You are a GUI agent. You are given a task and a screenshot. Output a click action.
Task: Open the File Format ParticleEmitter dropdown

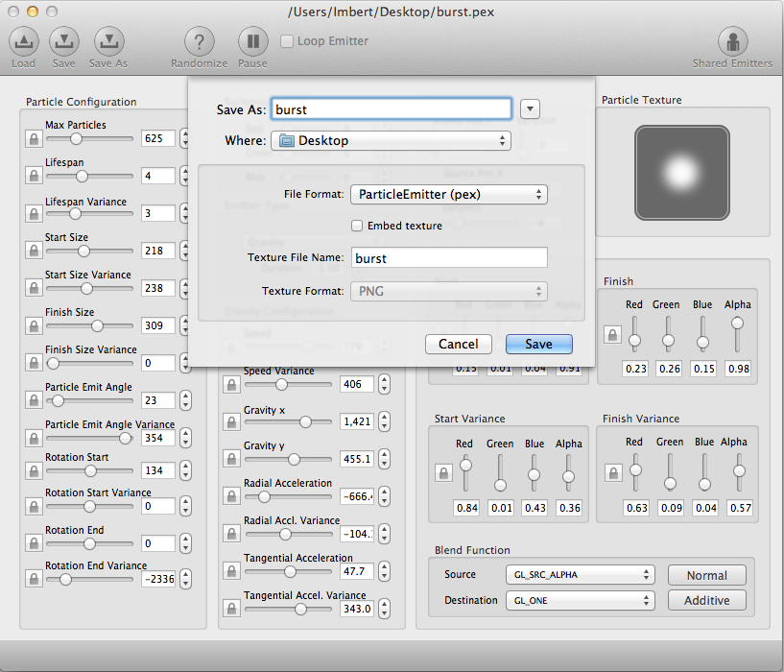click(x=449, y=194)
